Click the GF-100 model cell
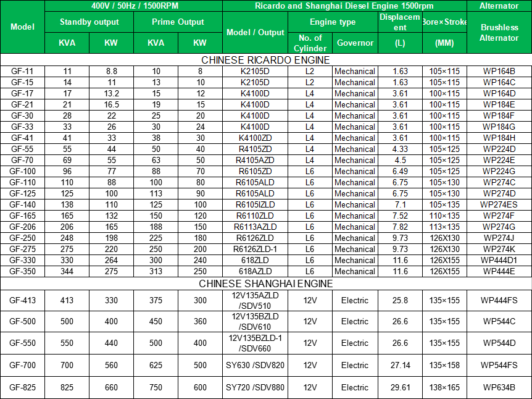Screen dimensions: 532x399 pyautogui.click(x=22, y=172)
